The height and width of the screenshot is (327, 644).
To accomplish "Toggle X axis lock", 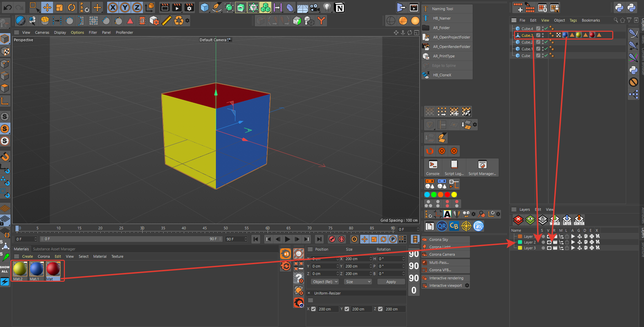I will tap(113, 7).
